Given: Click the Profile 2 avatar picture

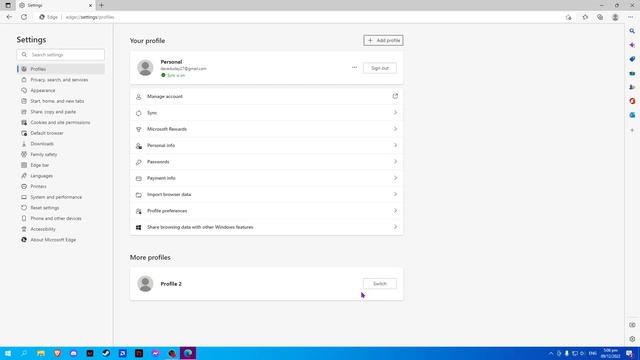Looking at the screenshot, I should click(x=145, y=284).
